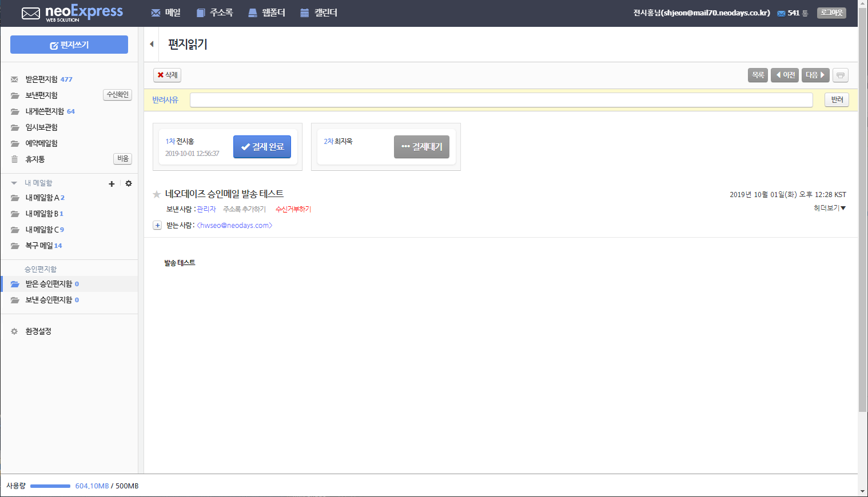Expand 헤더보기 header view
The width and height of the screenshot is (868, 497).
[830, 208]
